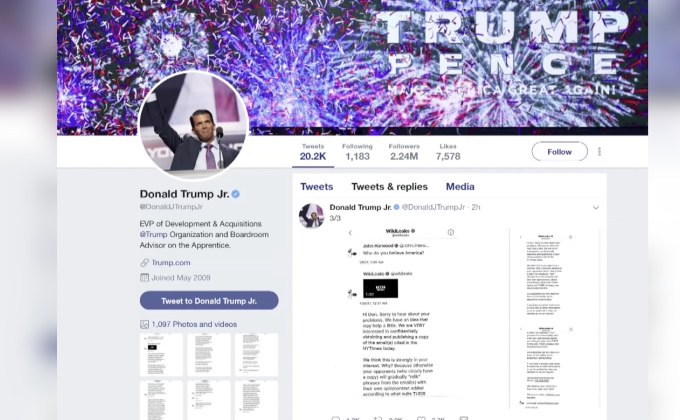Click the verified badge next to profile name

[x=235, y=194]
